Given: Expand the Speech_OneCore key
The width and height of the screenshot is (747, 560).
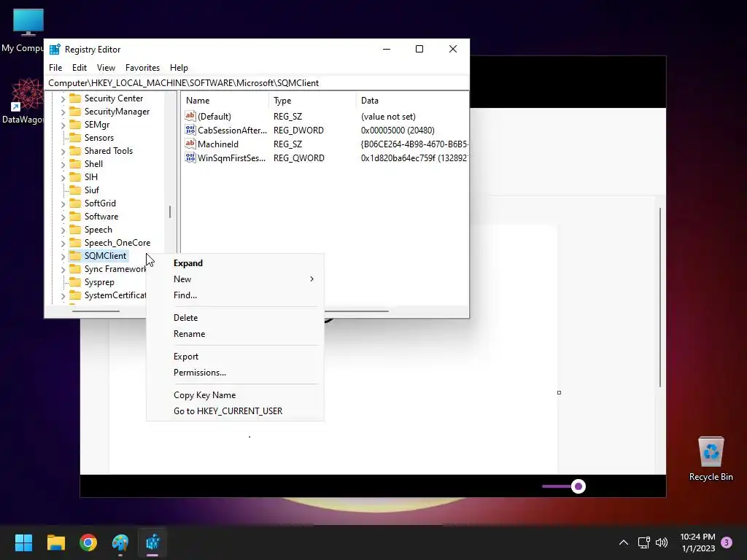Looking at the screenshot, I should [63, 244].
